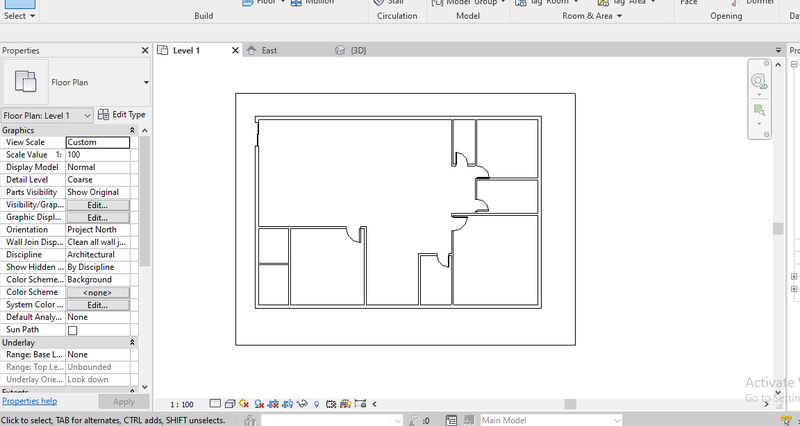This screenshot has width=800, height=426.
Task: Click the Floor Plan type thumbnail
Action: click(26, 82)
